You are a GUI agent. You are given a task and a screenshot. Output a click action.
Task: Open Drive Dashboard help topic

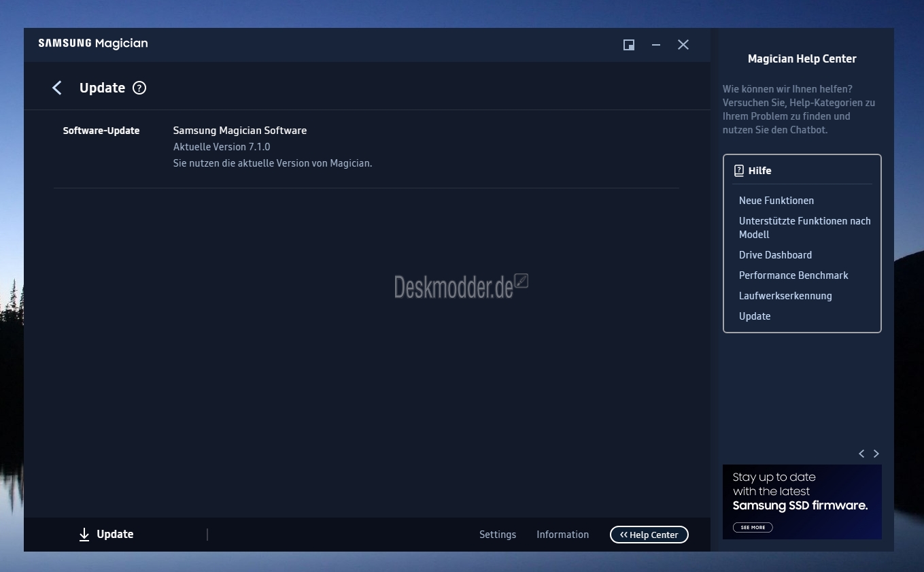pyautogui.click(x=775, y=255)
